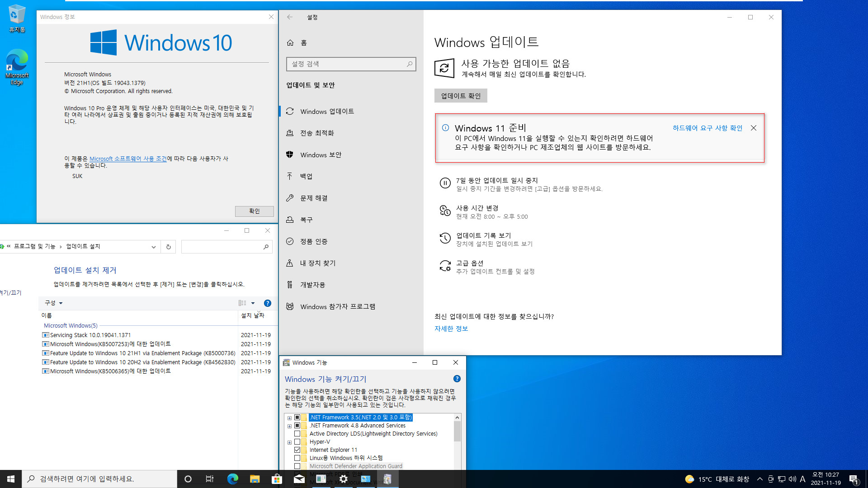Open Recycle Bin desktop icon
868x488 pixels.
17,19
